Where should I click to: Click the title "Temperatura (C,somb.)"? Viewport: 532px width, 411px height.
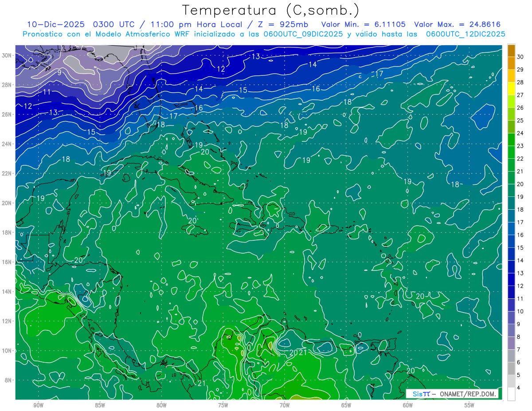click(270, 11)
